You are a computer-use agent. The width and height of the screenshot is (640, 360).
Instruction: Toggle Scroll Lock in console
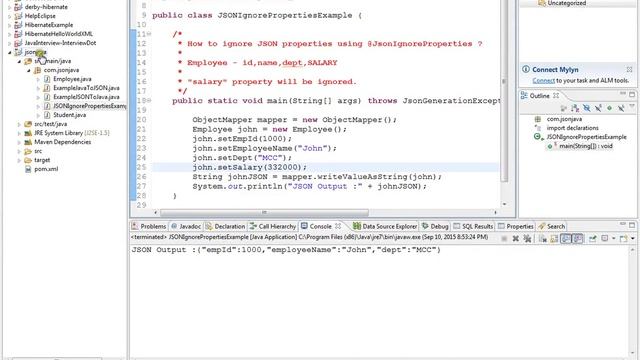554,239
